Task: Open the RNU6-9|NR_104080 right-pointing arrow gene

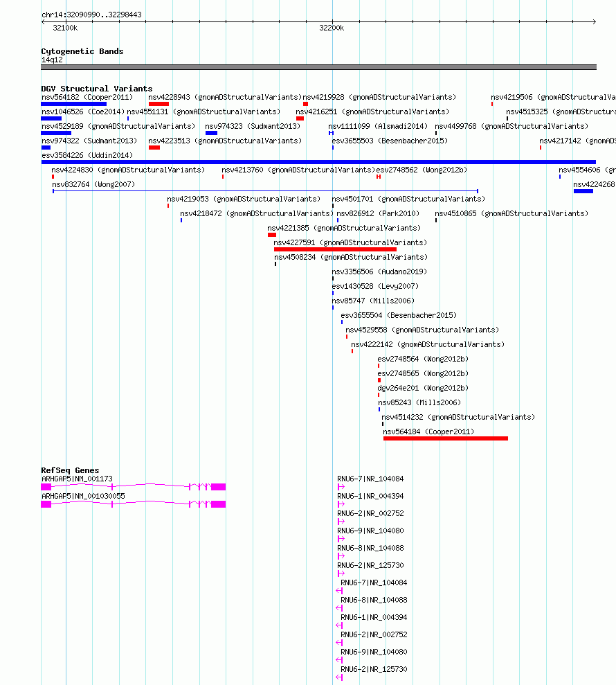Action: (x=341, y=539)
